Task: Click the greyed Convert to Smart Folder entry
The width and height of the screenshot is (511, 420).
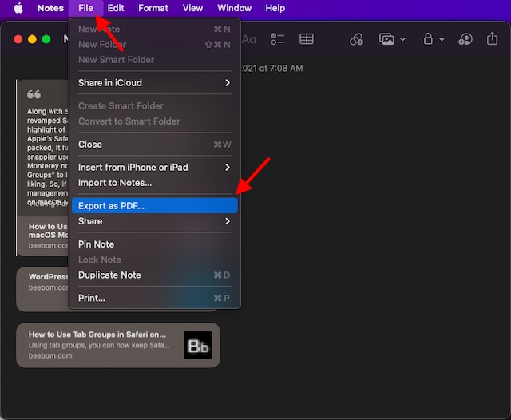Action: click(154, 121)
